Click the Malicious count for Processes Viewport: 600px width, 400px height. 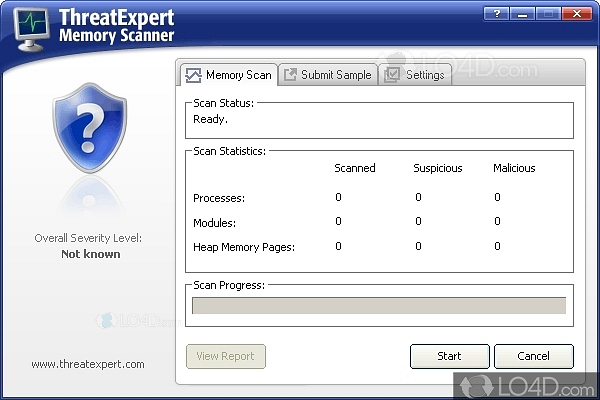tap(497, 197)
